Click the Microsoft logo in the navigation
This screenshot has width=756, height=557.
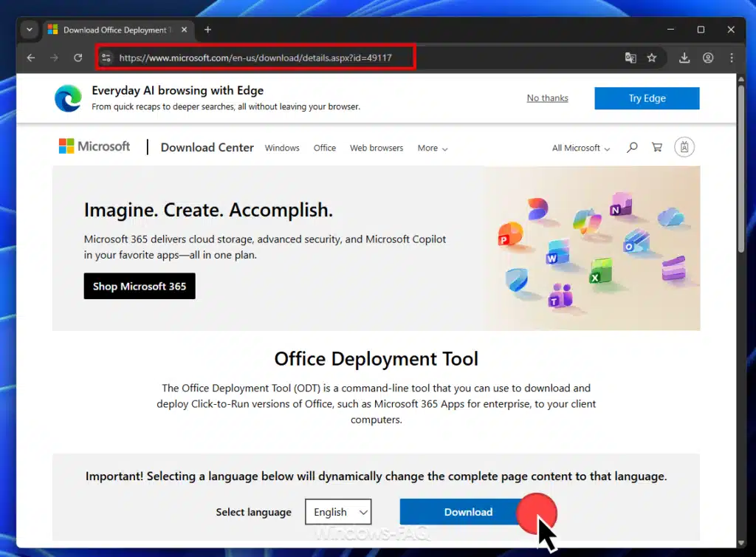pyautogui.click(x=94, y=146)
